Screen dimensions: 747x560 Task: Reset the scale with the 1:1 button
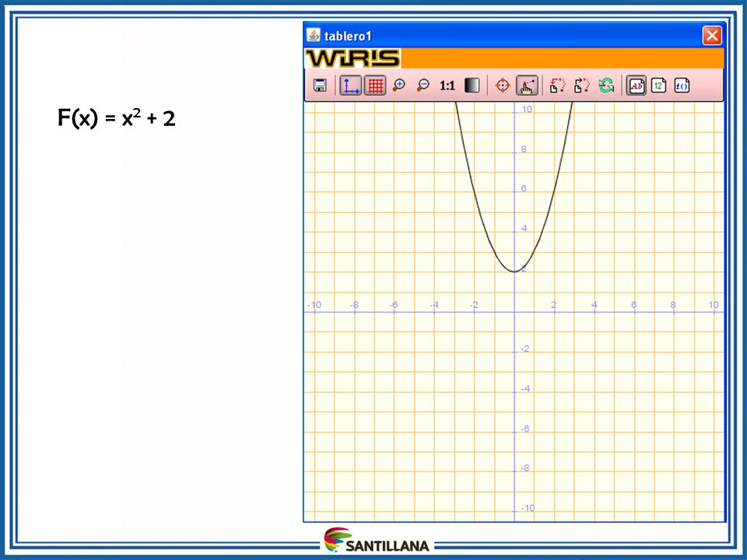[447, 86]
